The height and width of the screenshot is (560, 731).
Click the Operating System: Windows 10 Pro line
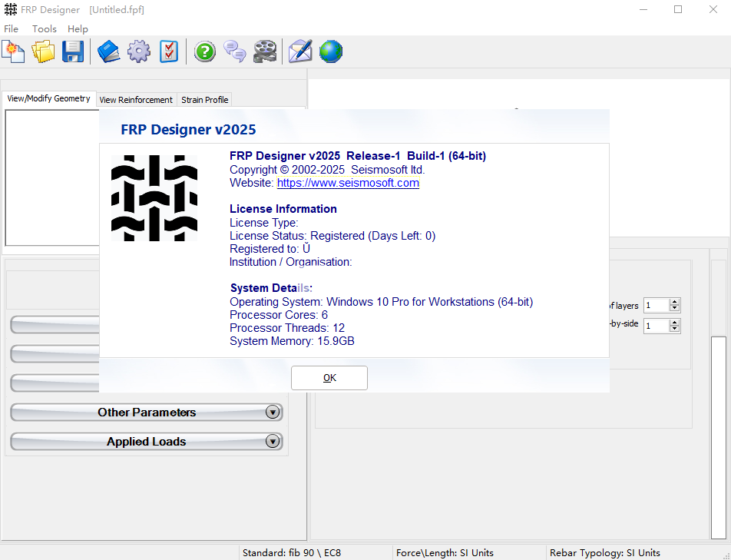click(382, 302)
